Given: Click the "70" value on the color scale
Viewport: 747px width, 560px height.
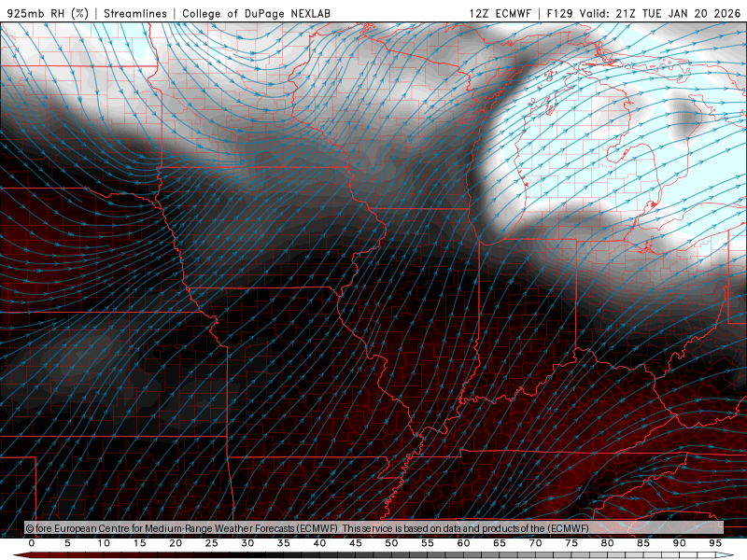Looking at the screenshot, I should (x=535, y=543).
